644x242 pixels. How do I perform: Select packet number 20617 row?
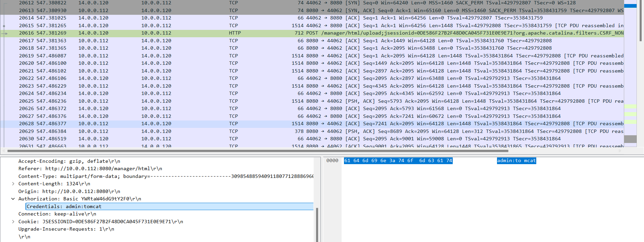312,41
